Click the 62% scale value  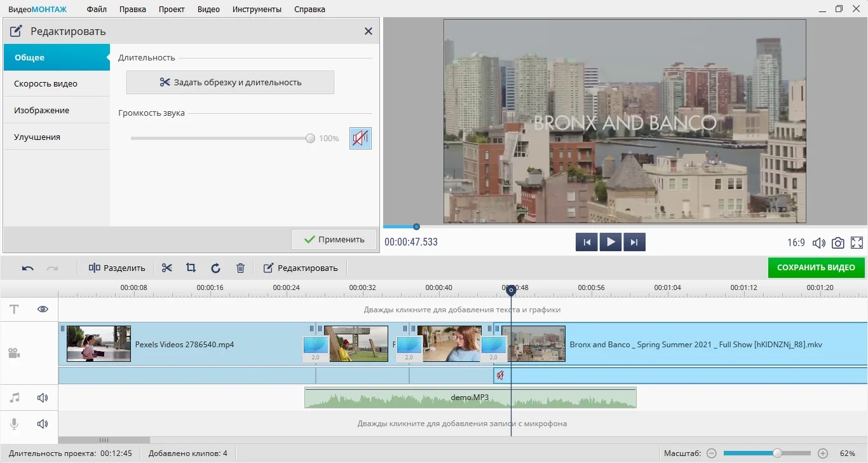coord(848,453)
